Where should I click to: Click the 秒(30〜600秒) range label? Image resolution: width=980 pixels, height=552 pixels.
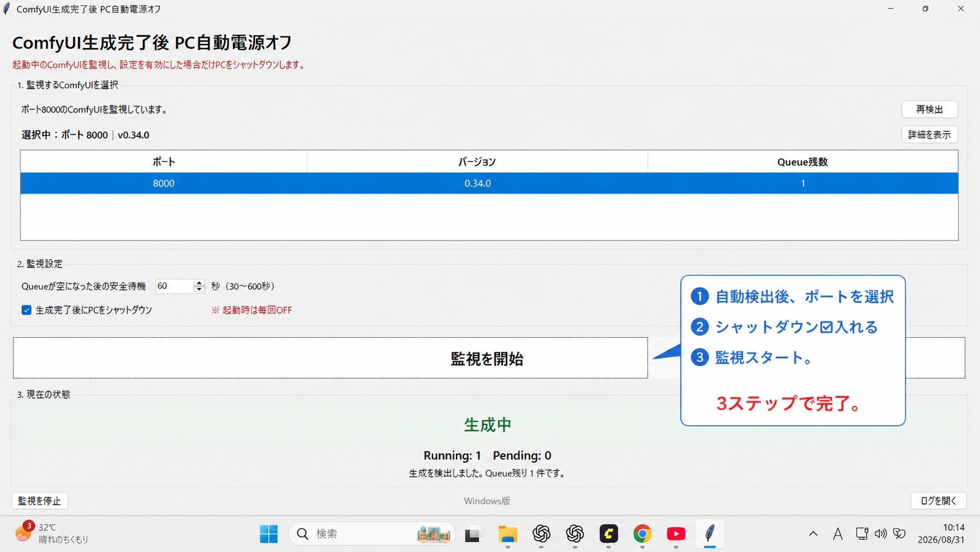point(243,286)
